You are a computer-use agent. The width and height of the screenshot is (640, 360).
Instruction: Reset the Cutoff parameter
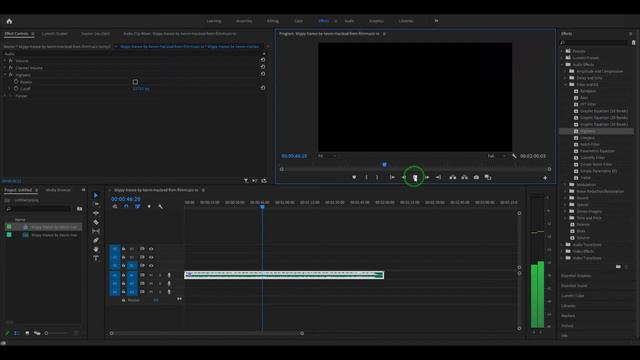click(263, 88)
